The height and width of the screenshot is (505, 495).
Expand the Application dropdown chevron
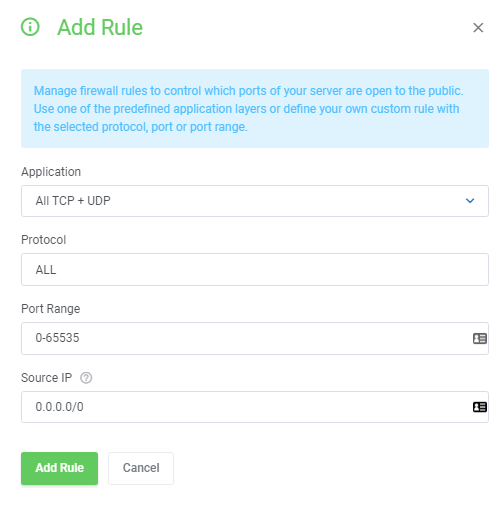point(470,201)
